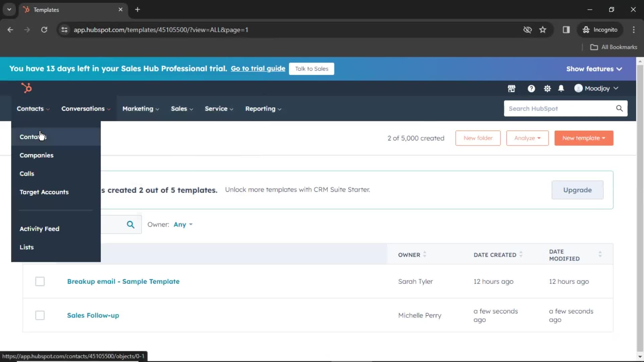
Task: Click the Upgrade button
Action: pos(577,190)
